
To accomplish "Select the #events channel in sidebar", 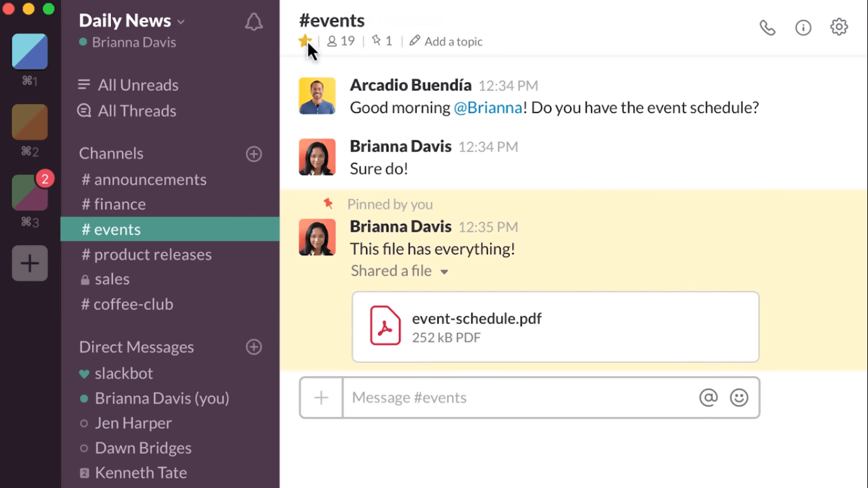I will pos(170,229).
